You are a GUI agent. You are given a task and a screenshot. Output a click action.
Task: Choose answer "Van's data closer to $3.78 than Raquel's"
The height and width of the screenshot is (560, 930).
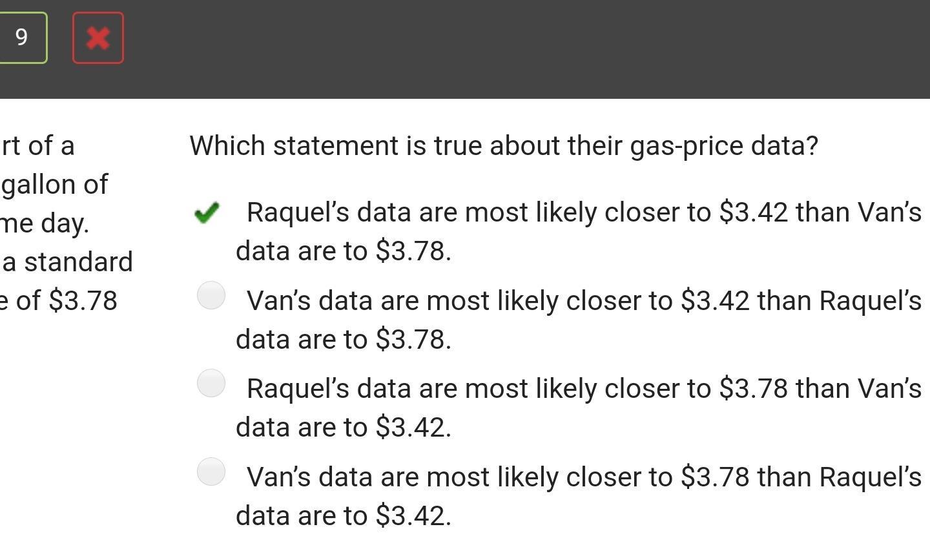[x=579, y=496]
